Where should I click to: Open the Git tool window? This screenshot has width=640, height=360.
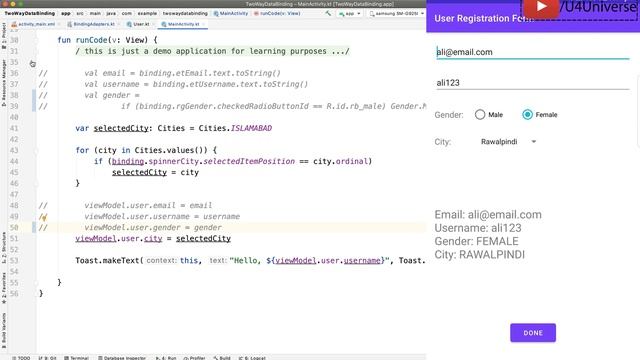[x=47, y=358]
